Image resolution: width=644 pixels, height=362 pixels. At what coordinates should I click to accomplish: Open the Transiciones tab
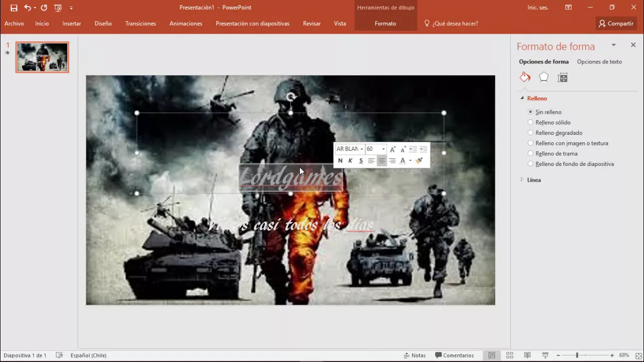(140, 24)
